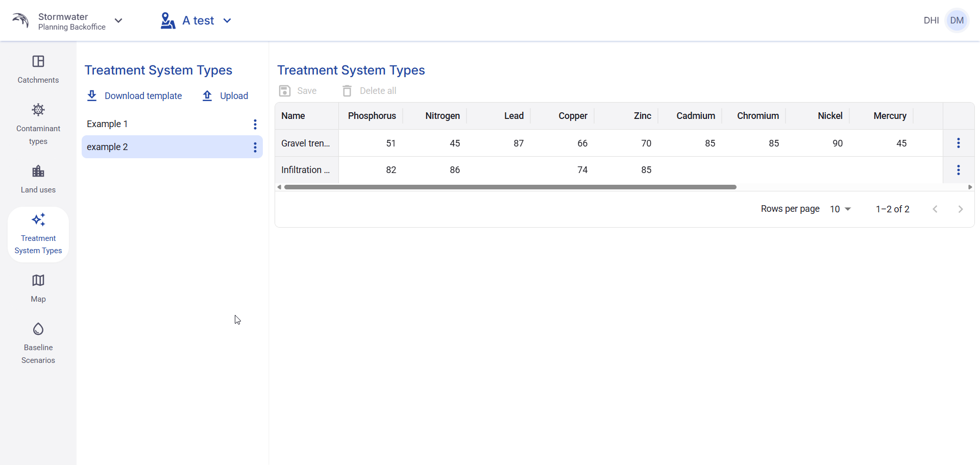Click the Delete all button
This screenshot has height=465, width=980.
tap(369, 91)
